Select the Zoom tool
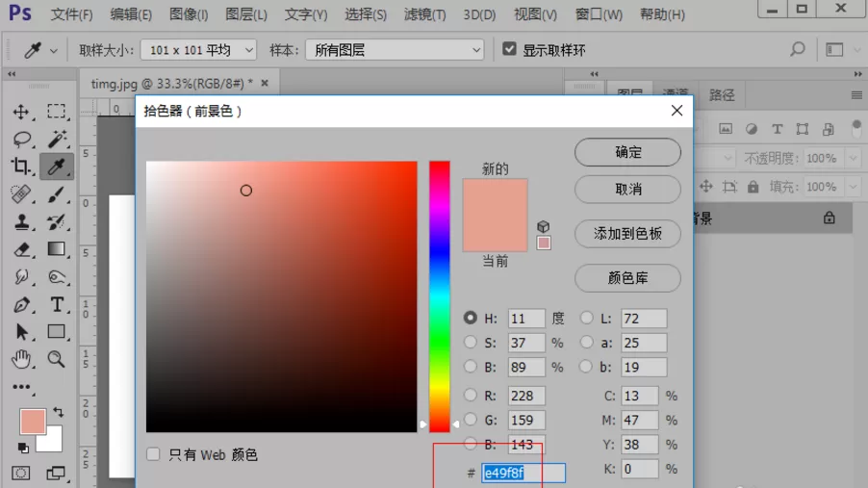Screen dimensions: 868x488 (57, 359)
